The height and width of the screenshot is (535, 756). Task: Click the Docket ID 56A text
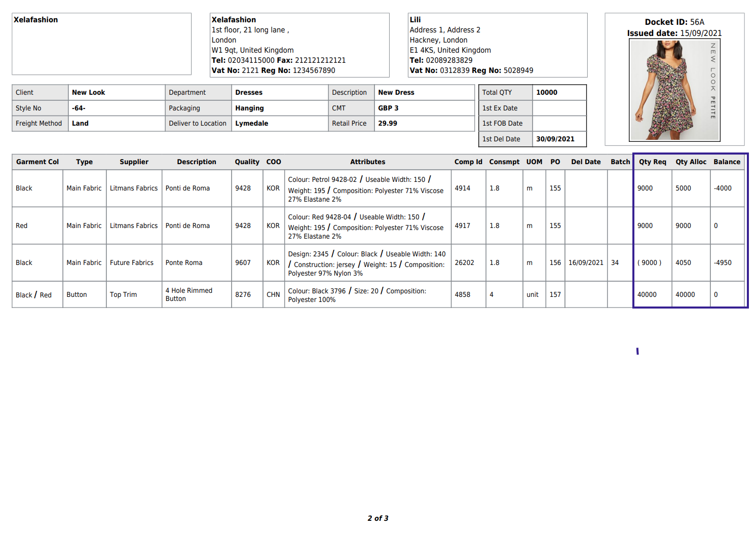(674, 22)
